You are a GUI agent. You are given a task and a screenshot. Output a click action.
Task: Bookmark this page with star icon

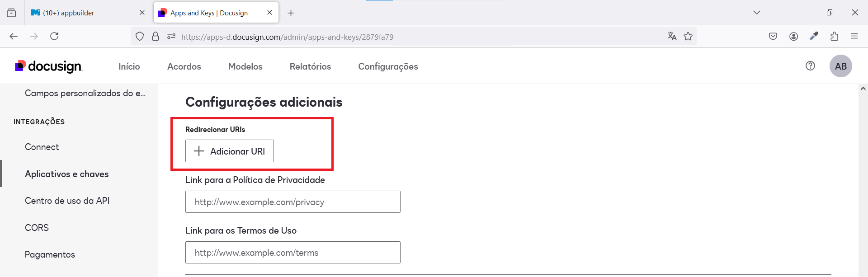[688, 37]
